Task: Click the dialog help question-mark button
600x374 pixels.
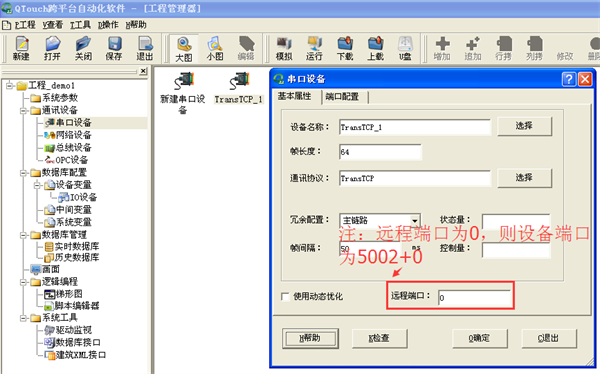Action: point(569,79)
